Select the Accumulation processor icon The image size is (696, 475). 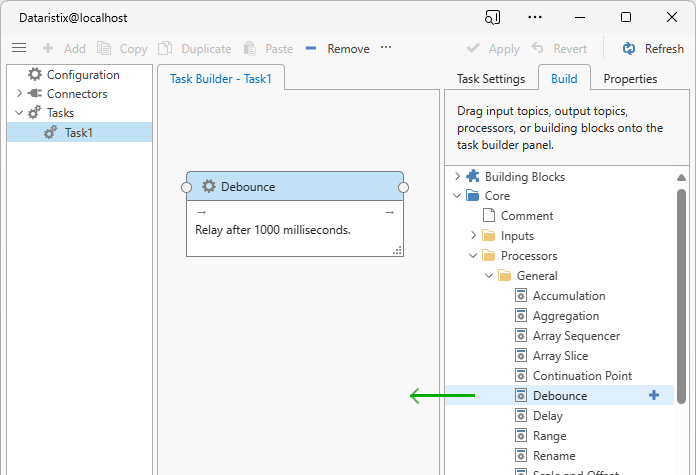521,296
